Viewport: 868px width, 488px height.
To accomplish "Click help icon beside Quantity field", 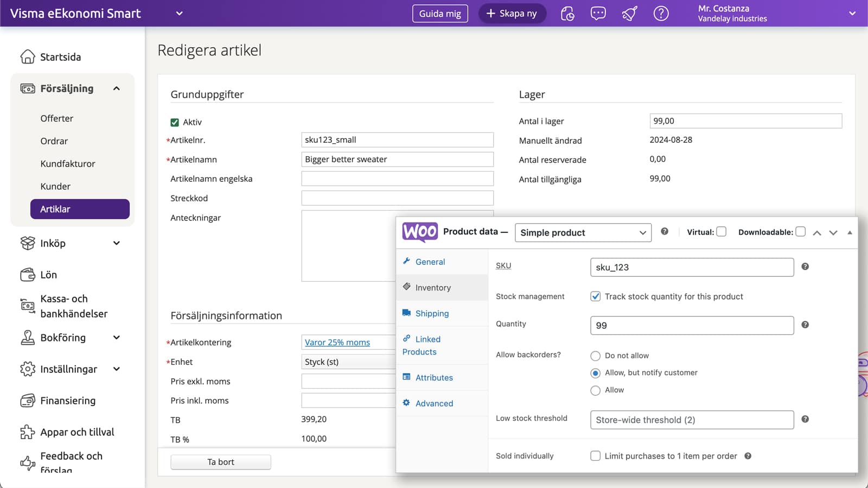I will (x=805, y=325).
